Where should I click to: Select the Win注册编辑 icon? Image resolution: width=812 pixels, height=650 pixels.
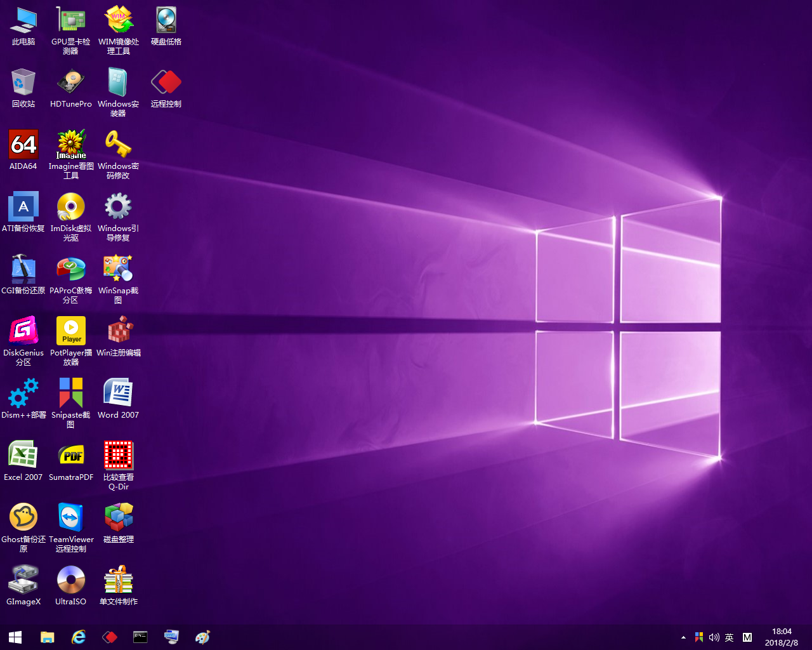[x=119, y=337]
